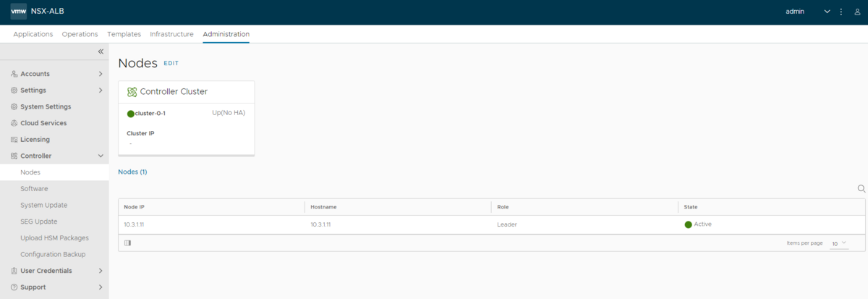Screen dimensions: 868x299
Task: Click the VMware NSX-ALB logo
Action: coord(19,12)
